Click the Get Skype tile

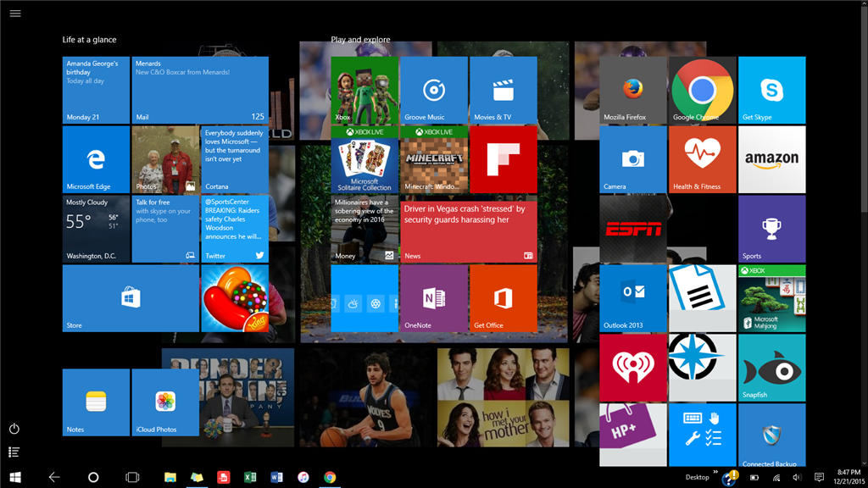coord(771,90)
